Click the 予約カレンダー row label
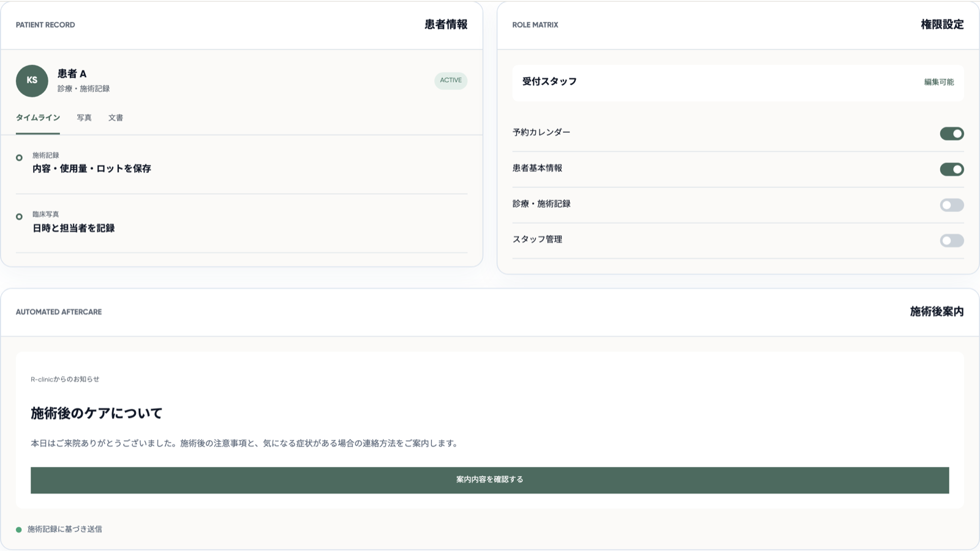980x551 pixels. (x=541, y=132)
